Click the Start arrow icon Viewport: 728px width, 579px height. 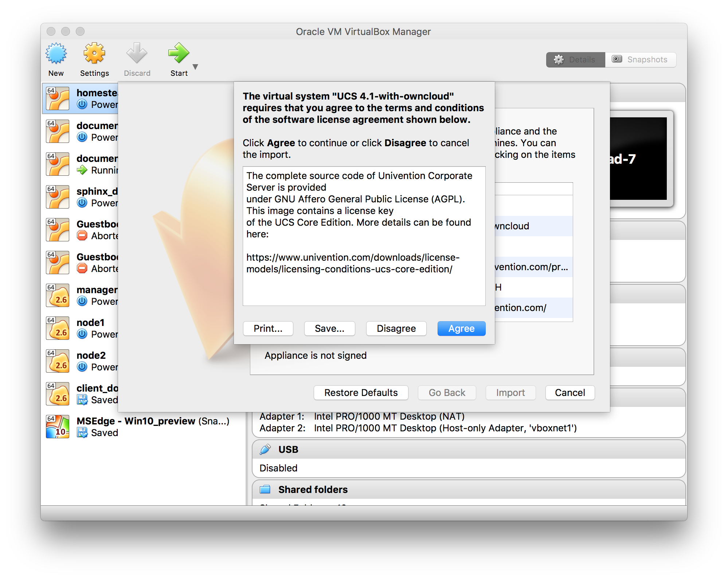coord(179,54)
